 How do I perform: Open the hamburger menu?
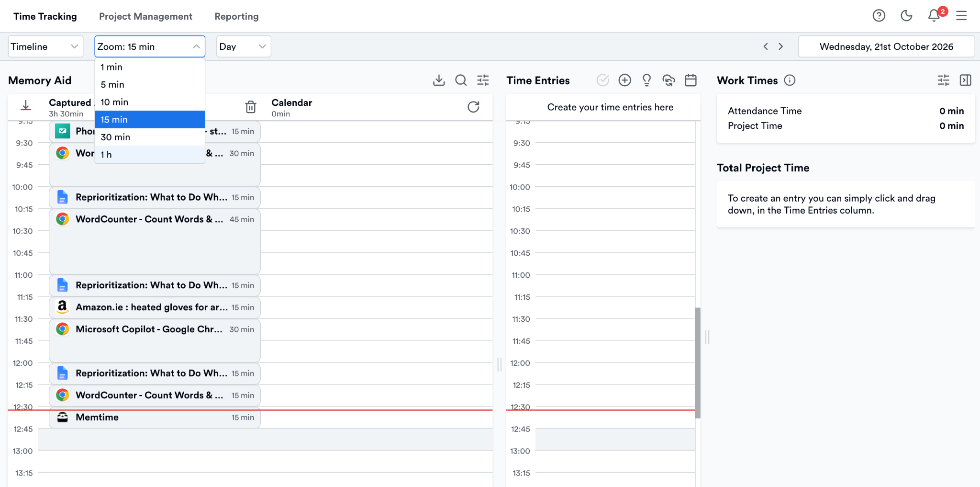pos(961,16)
